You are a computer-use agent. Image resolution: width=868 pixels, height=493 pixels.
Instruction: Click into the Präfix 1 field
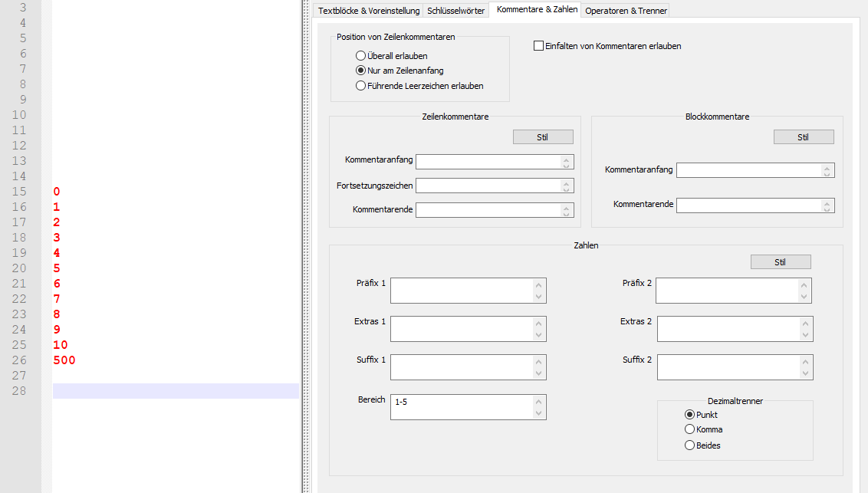(x=468, y=291)
